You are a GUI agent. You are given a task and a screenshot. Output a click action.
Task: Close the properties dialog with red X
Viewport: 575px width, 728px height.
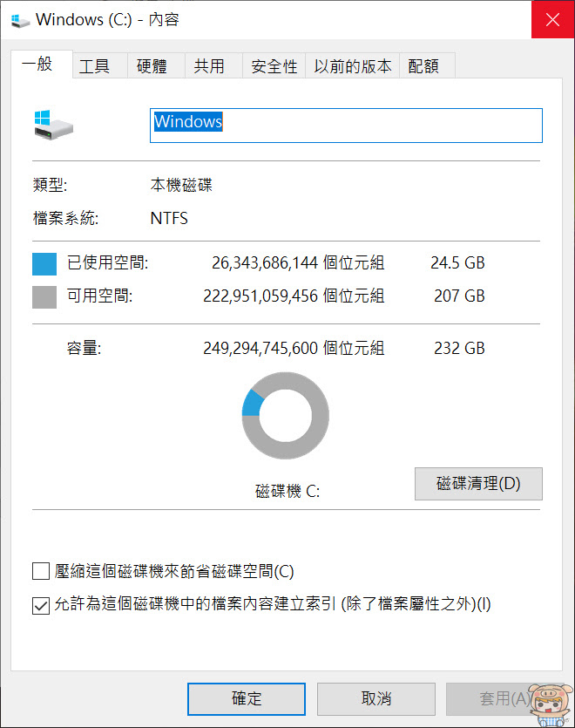[x=552, y=19]
